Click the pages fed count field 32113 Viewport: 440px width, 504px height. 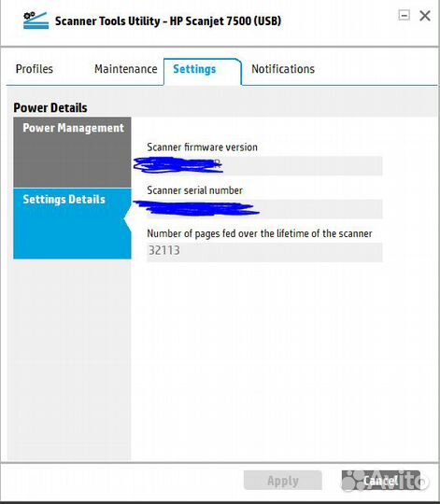264,252
